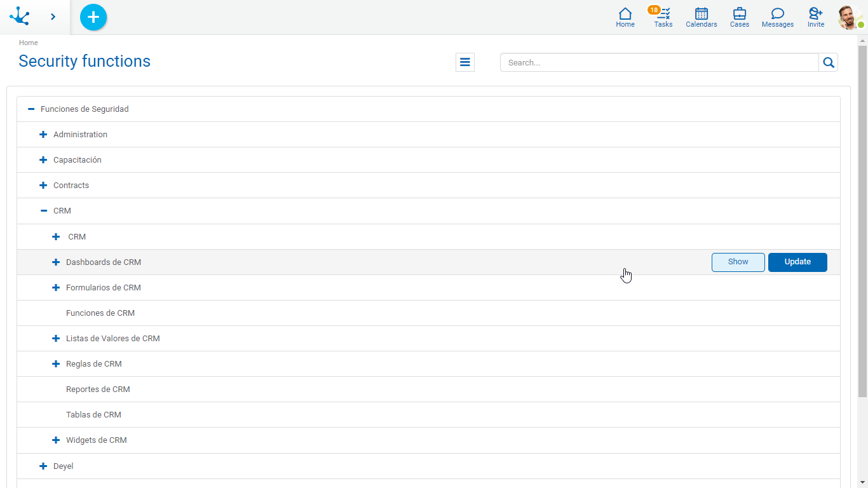Open Tasks with 18 badge
868x488 pixels.
[x=663, y=17]
